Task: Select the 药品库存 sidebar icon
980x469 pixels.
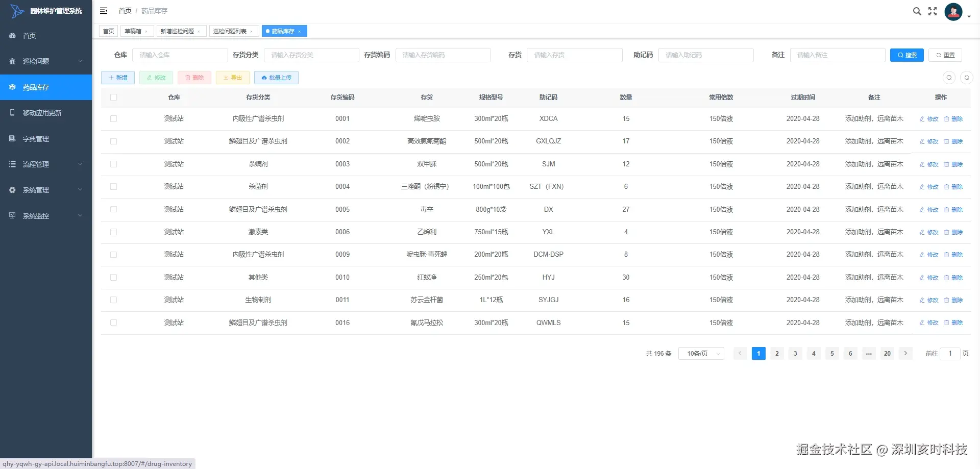Action: tap(12, 87)
